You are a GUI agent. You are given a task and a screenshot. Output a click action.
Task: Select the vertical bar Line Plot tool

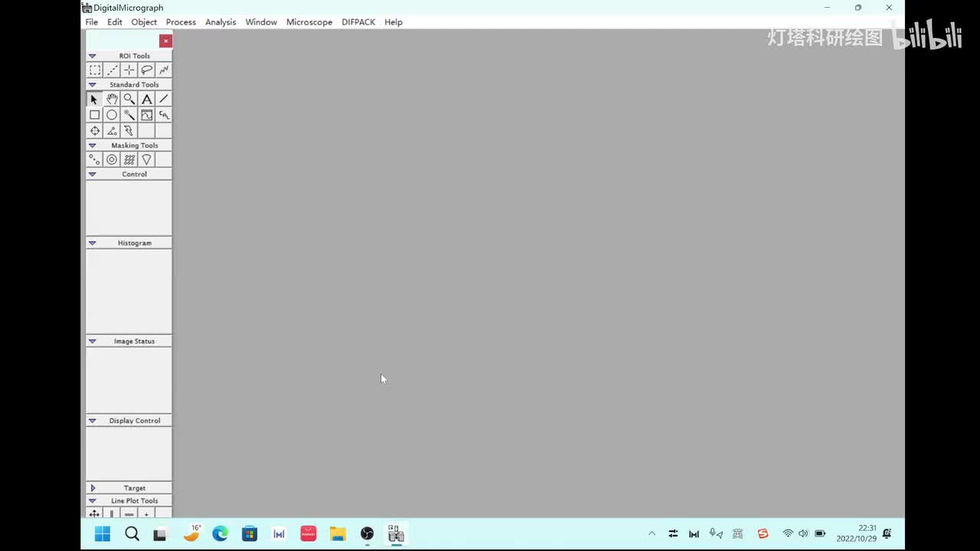(112, 514)
